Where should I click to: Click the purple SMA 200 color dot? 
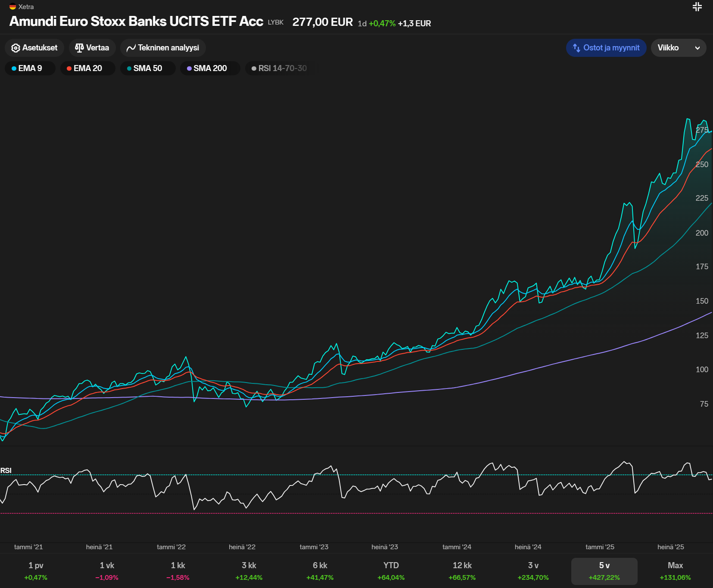point(189,68)
